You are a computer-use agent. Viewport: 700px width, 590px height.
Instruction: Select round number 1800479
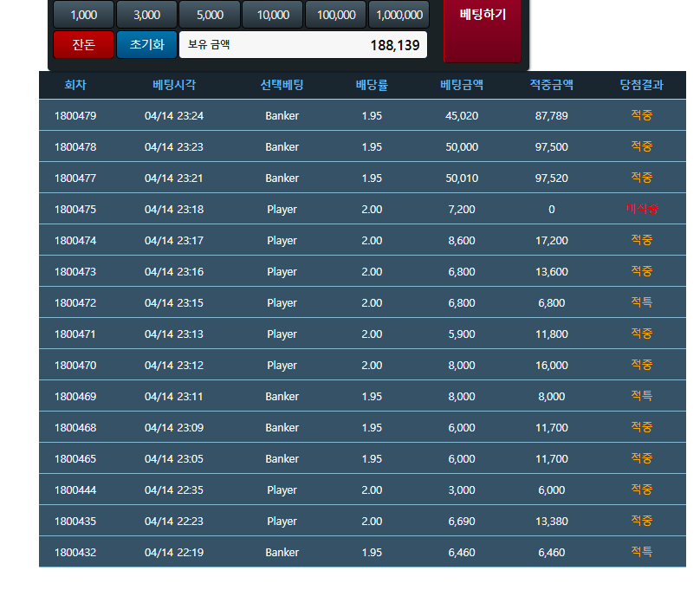(x=75, y=115)
